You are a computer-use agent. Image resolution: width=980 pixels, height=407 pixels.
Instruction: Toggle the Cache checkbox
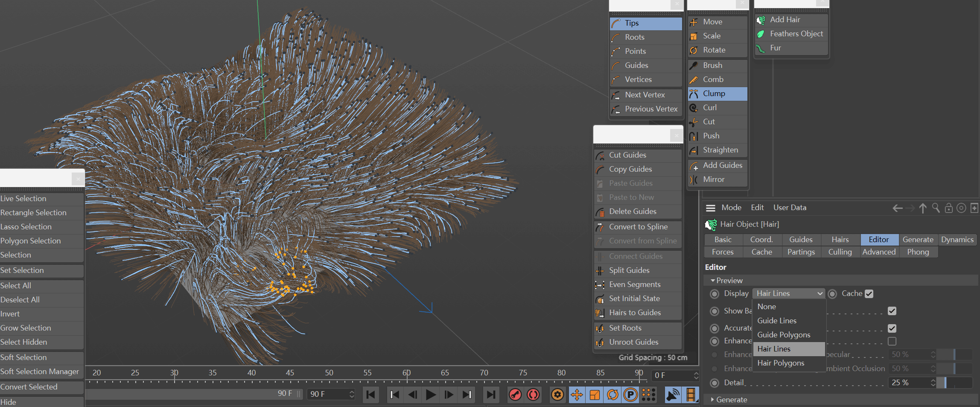pos(869,294)
